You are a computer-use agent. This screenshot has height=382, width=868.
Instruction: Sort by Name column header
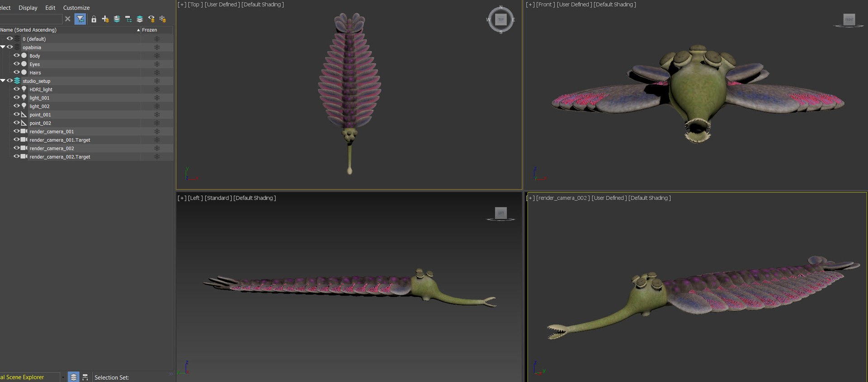(x=70, y=30)
